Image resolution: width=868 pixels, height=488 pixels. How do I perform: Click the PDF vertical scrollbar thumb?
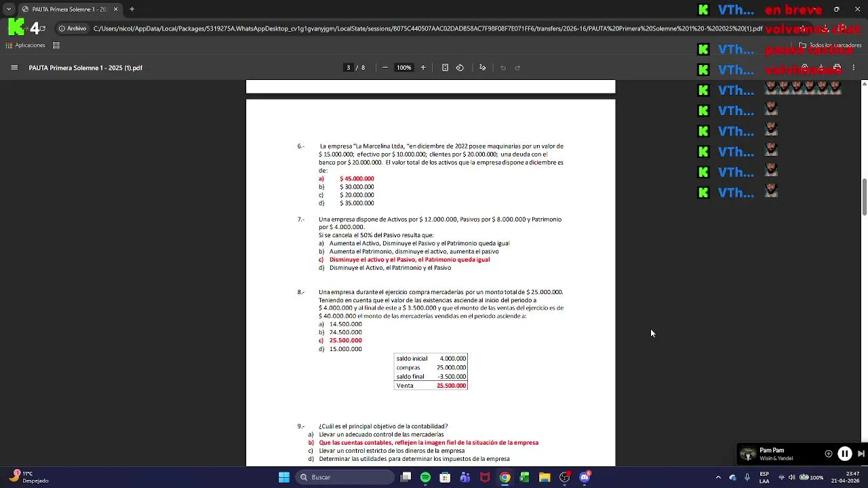(864, 197)
